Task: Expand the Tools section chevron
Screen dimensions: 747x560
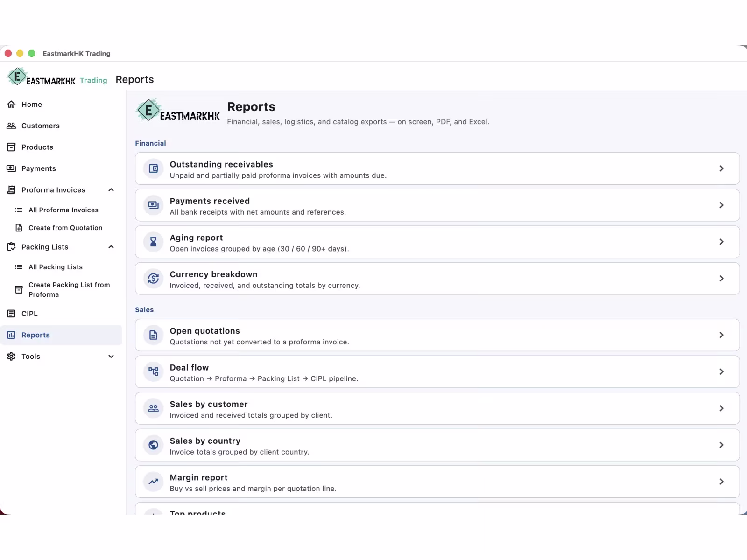Action: pyautogui.click(x=111, y=357)
